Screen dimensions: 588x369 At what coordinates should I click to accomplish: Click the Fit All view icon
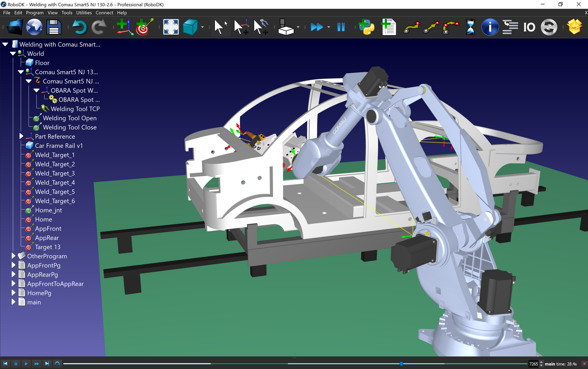171,27
